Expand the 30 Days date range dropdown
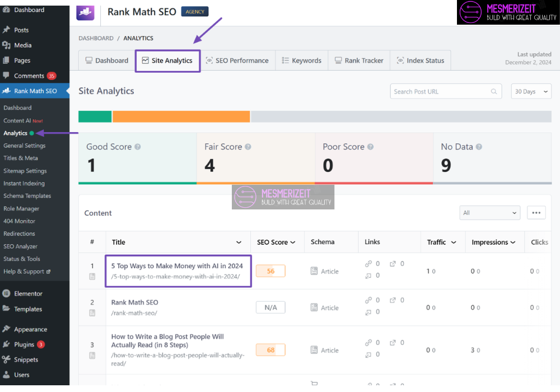Screen dimensions: 560x392 (x=531, y=92)
